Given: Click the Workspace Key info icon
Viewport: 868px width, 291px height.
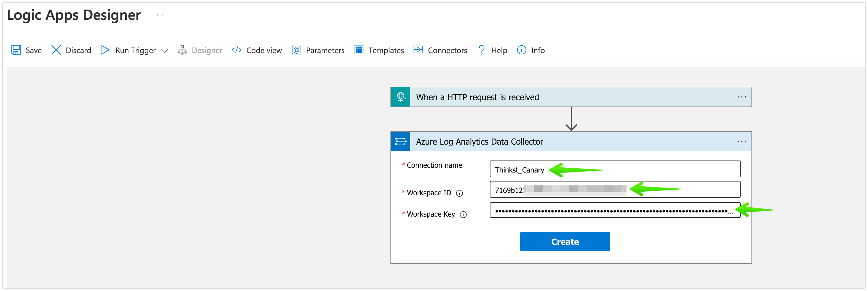Looking at the screenshot, I should 463,214.
